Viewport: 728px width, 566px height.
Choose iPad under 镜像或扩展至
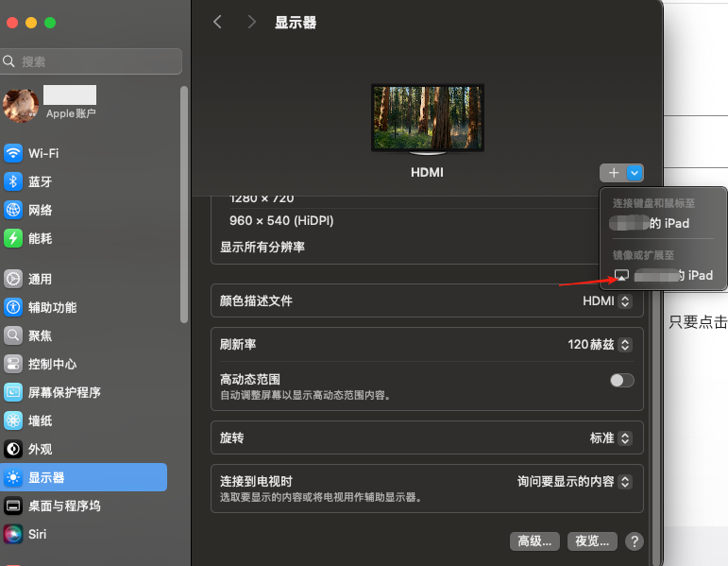click(x=664, y=275)
